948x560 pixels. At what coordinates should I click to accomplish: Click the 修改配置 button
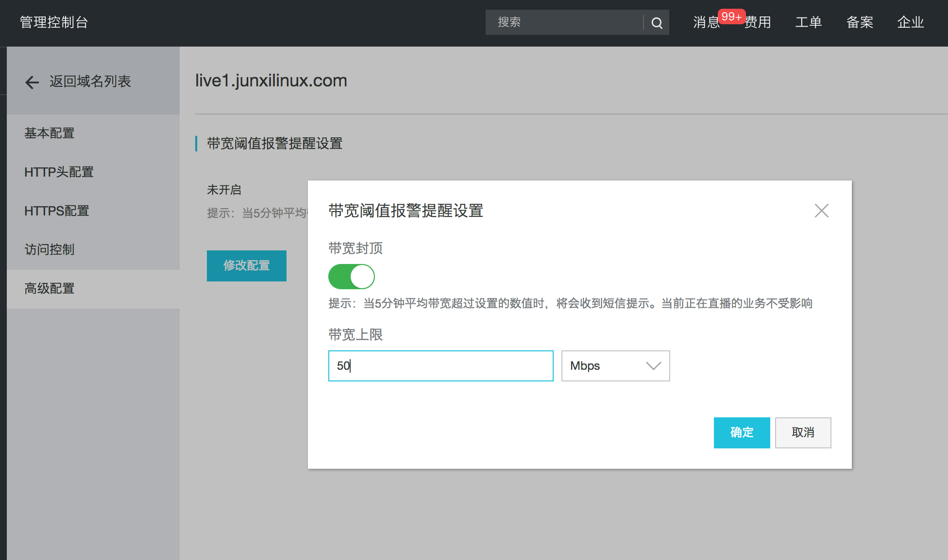pos(247,265)
